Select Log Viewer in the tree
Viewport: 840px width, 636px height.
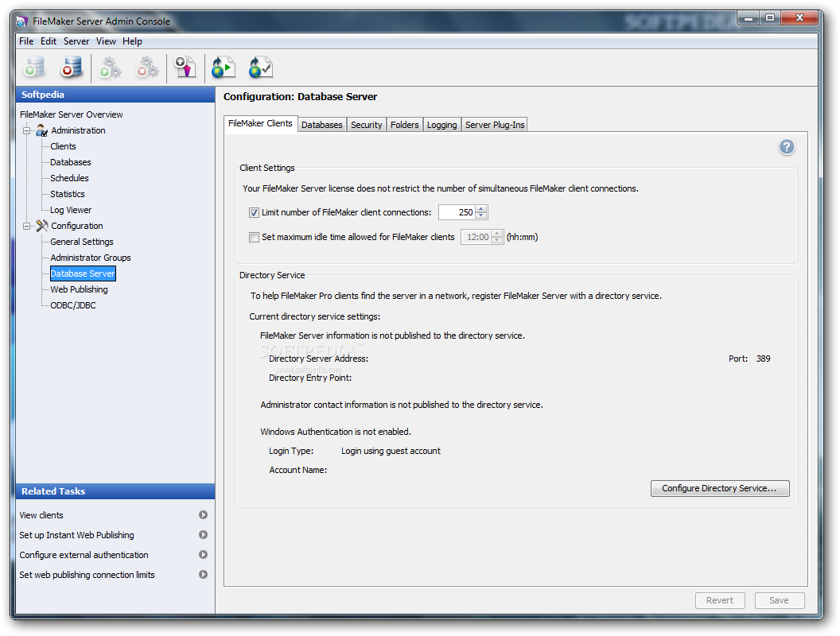coord(71,210)
